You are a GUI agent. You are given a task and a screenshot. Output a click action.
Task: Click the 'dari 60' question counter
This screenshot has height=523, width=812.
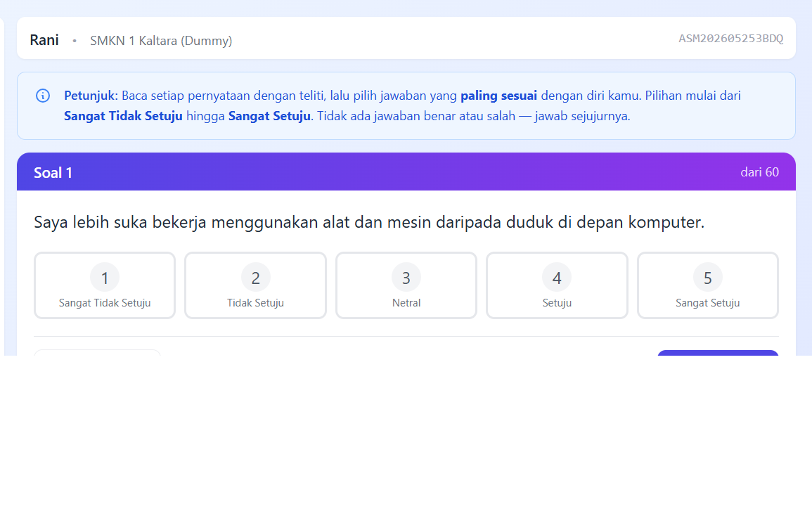point(759,172)
